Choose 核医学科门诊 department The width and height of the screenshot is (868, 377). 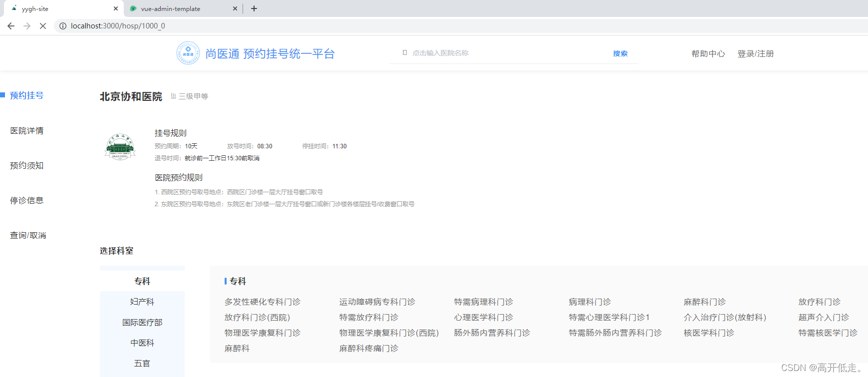(x=709, y=333)
